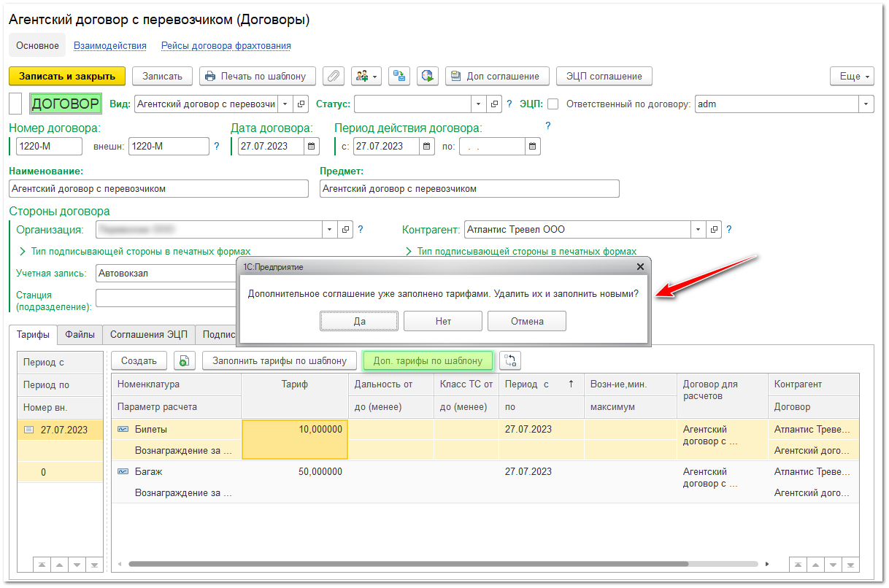Click the icon right of Доп. тарифы по шаблону

[x=509, y=360]
